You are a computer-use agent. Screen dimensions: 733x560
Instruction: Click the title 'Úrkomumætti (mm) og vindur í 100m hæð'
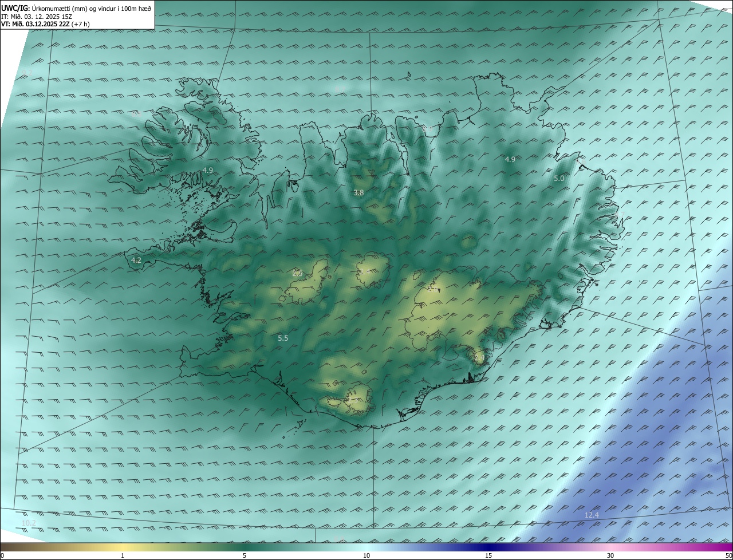91,8
